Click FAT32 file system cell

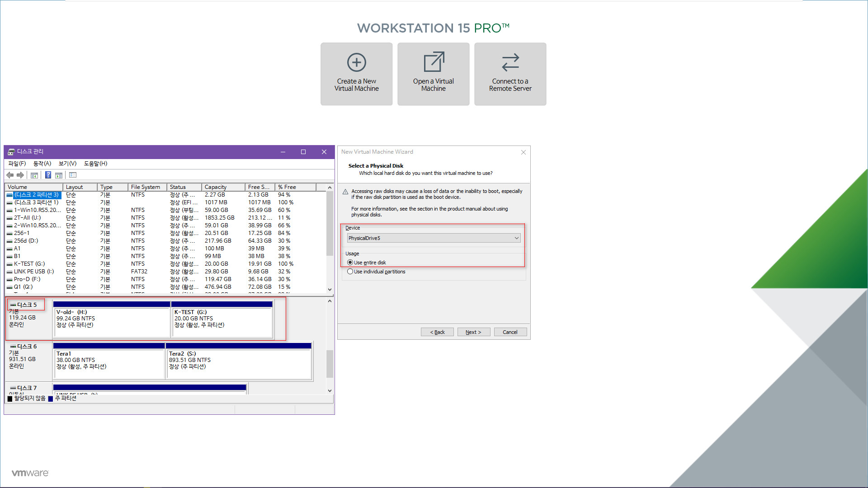pyautogui.click(x=139, y=272)
